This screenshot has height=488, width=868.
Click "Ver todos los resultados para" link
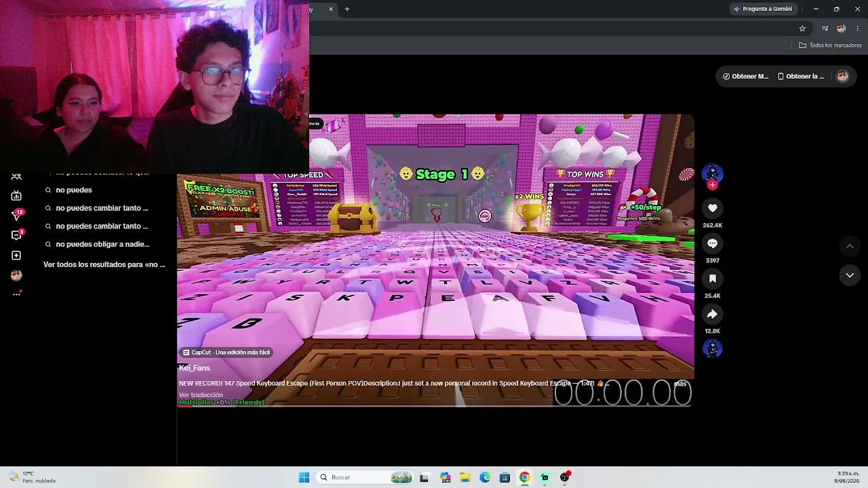click(x=104, y=264)
